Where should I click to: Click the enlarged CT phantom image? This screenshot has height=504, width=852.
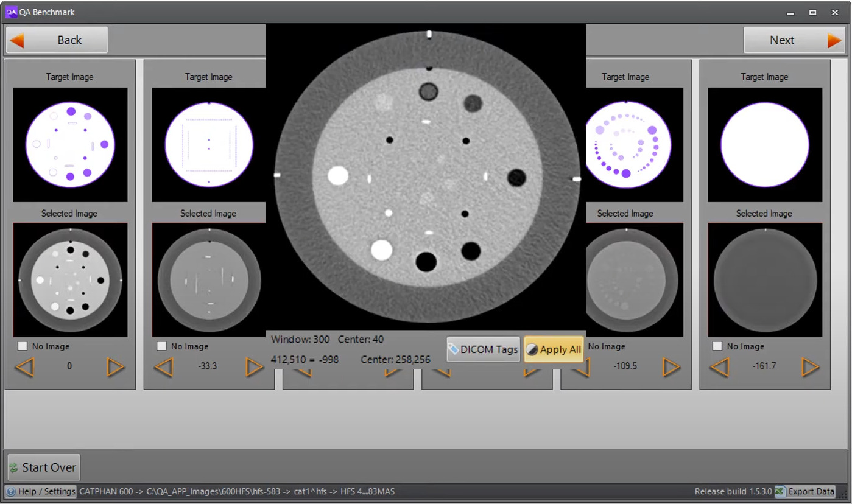pos(426,177)
